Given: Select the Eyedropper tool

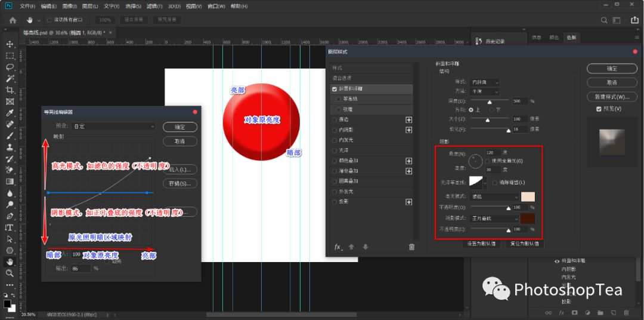Looking at the screenshot, I should (10, 113).
